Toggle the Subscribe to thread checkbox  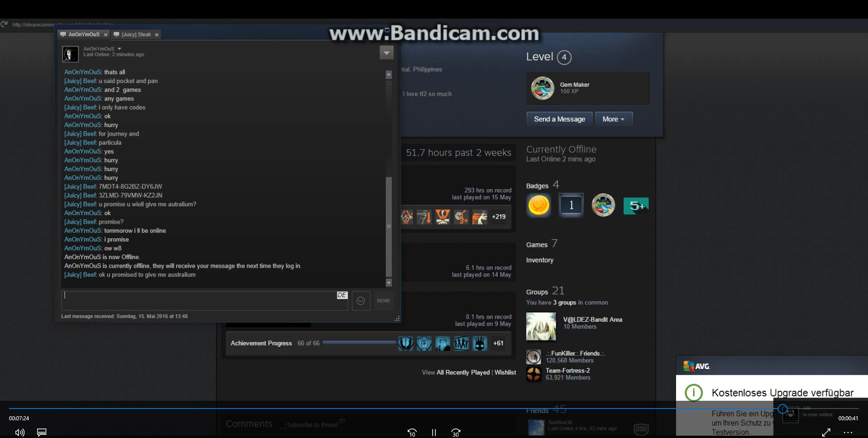[x=282, y=425]
